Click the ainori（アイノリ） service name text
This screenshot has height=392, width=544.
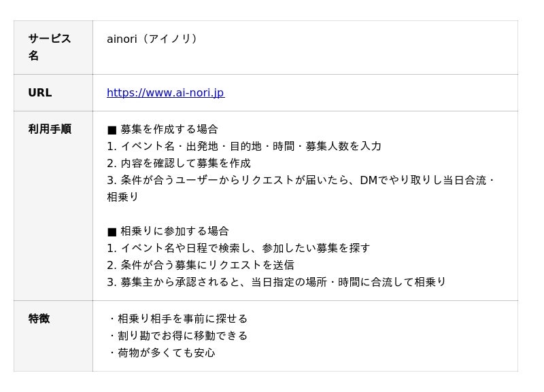154,39
